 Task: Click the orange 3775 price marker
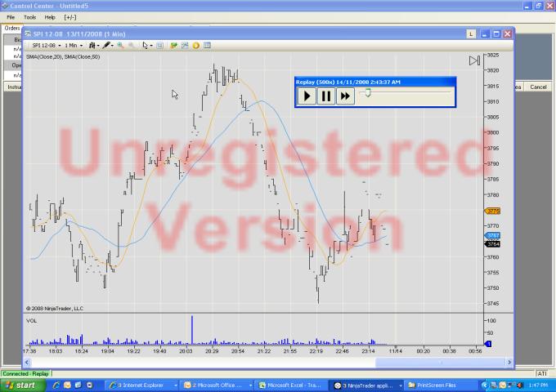coord(492,211)
